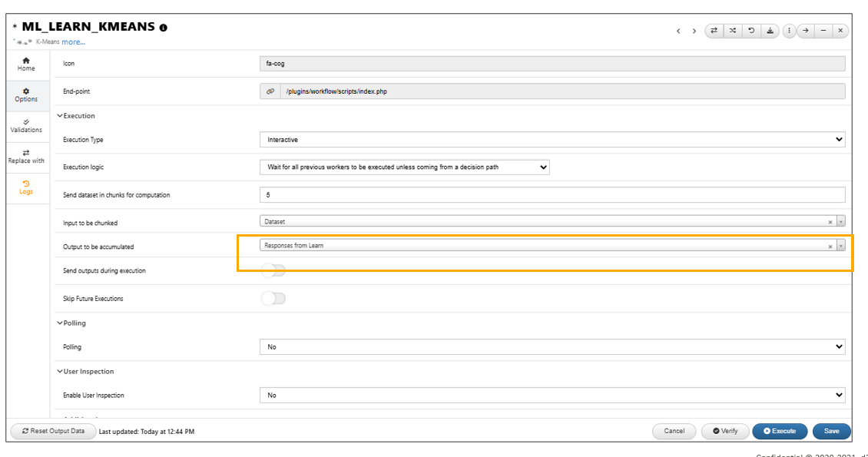Click the undo arrow icon in top toolbar
The width and height of the screenshot is (868, 457).
[751, 31]
